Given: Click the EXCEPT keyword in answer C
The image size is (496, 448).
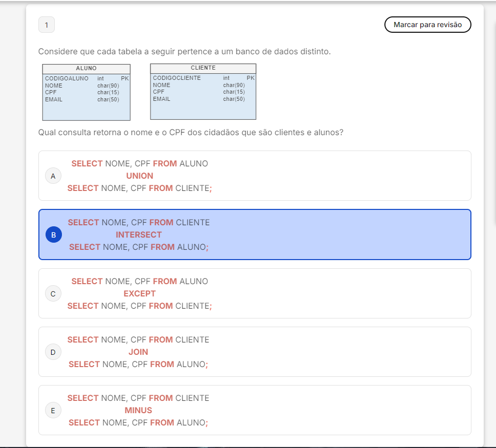Looking at the screenshot, I should tap(139, 294).
